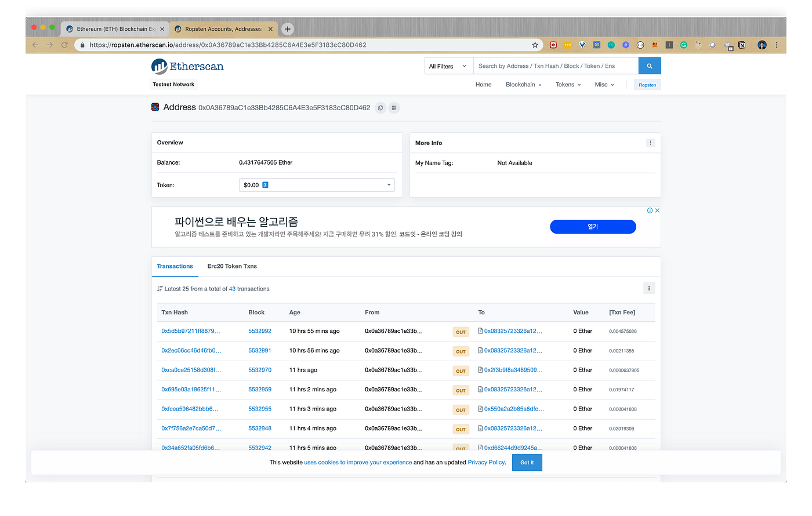Show the address QR code icon

(x=394, y=108)
